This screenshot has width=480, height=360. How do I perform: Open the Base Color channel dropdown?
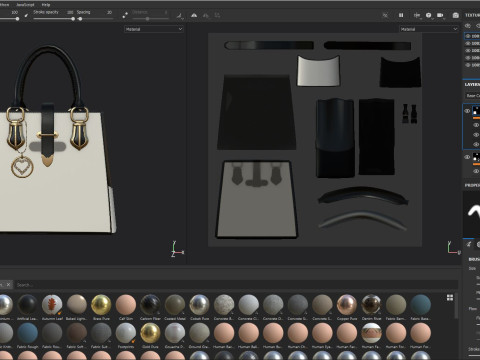pos(473,96)
